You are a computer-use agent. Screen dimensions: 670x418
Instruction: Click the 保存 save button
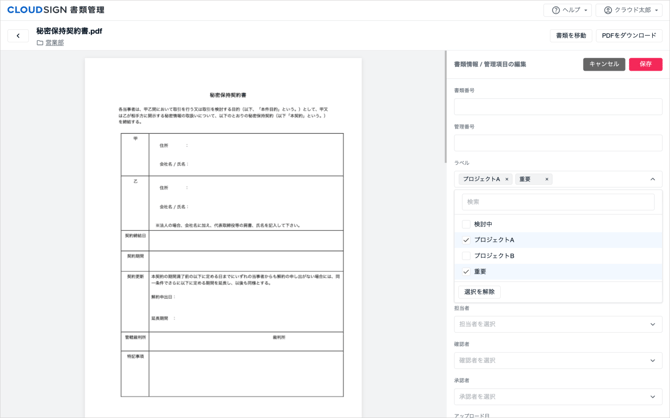(646, 65)
